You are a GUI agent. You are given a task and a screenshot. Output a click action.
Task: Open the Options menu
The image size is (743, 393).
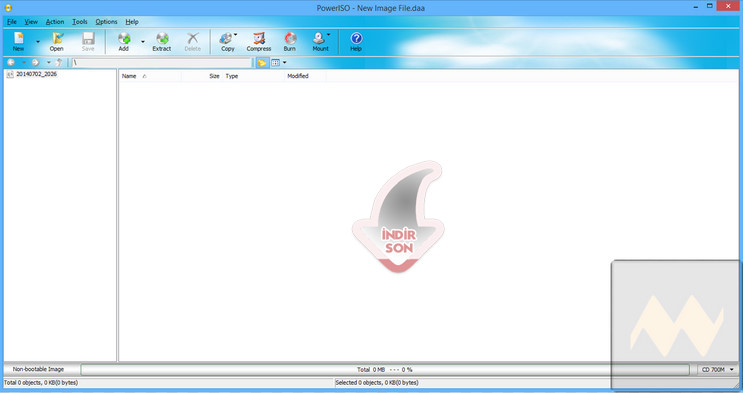point(106,22)
